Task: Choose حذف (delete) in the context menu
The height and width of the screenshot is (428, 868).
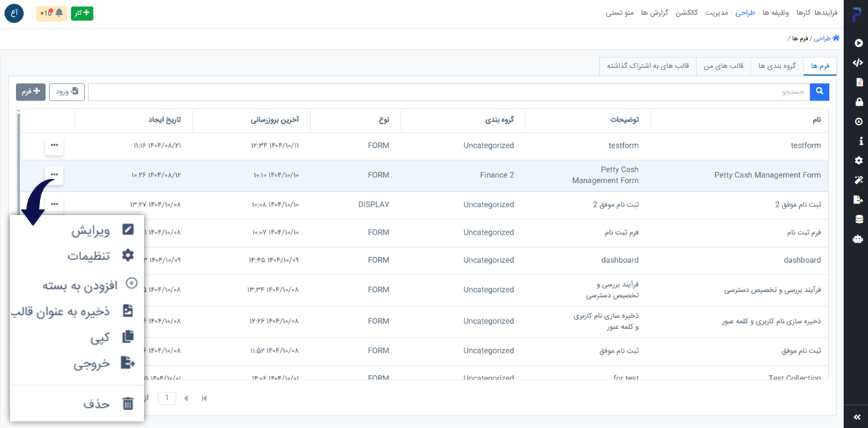Action: [x=107, y=404]
